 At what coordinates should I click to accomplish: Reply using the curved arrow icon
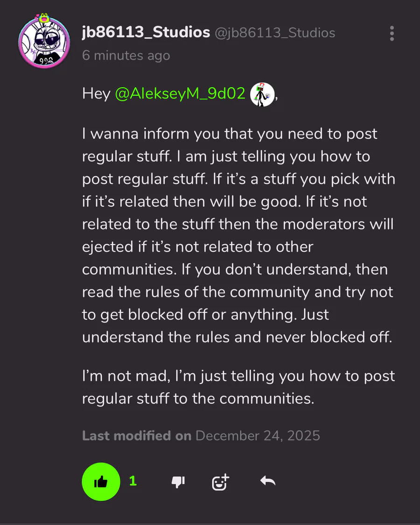(x=268, y=481)
